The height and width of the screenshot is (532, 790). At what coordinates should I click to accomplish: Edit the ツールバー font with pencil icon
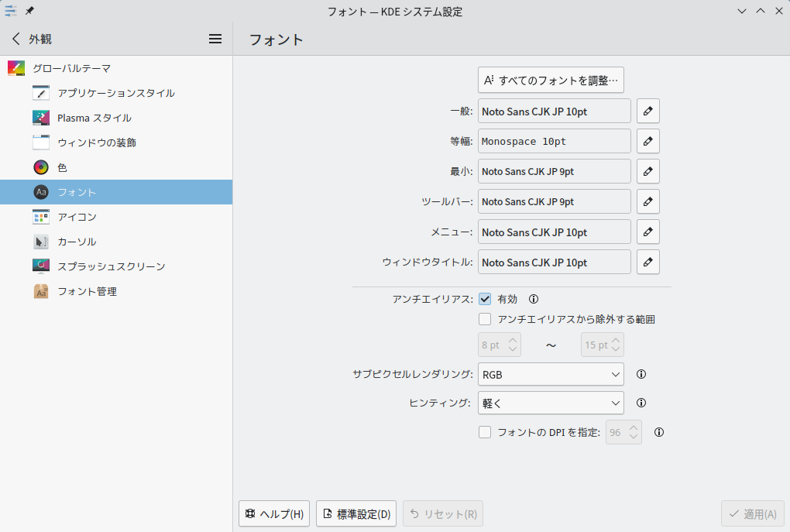648,201
